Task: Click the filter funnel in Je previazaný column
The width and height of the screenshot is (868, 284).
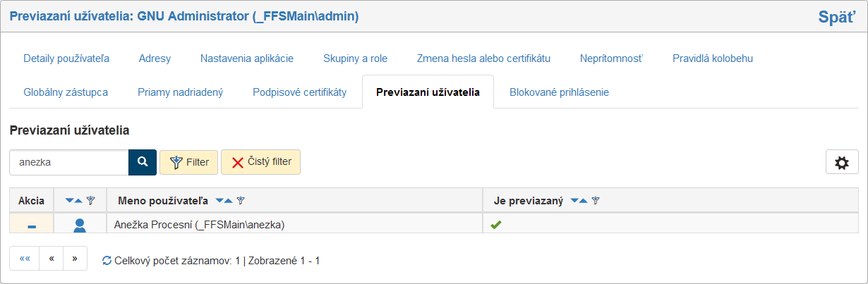Action: pyautogui.click(x=596, y=202)
